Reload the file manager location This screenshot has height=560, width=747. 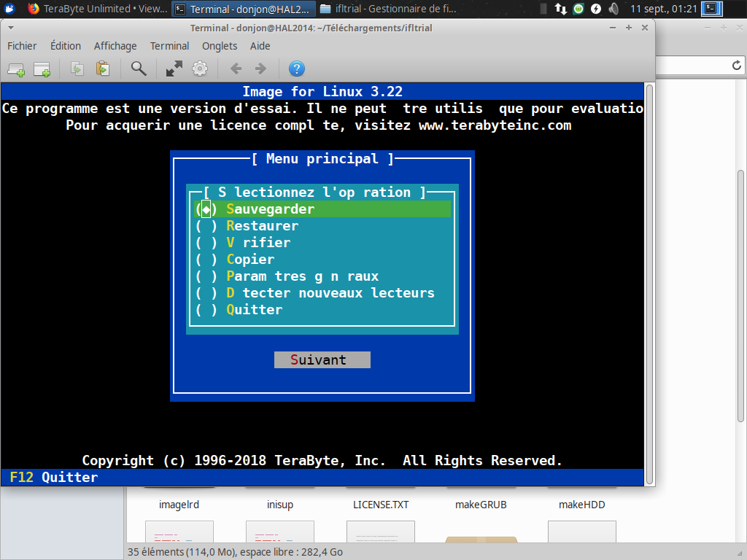pyautogui.click(x=737, y=65)
